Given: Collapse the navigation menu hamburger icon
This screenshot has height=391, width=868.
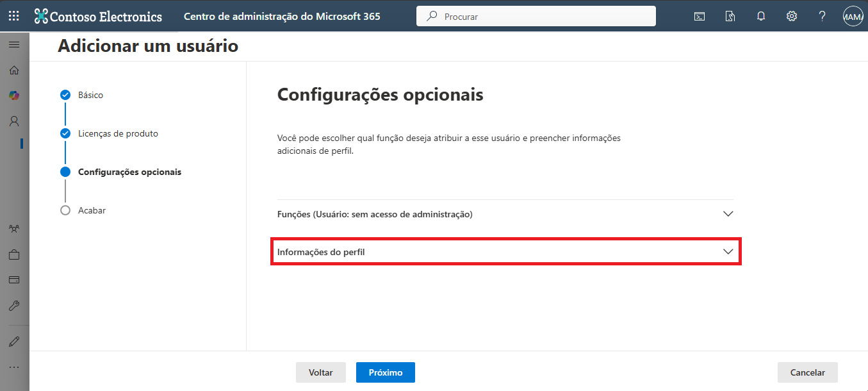Looking at the screenshot, I should pos(14,45).
